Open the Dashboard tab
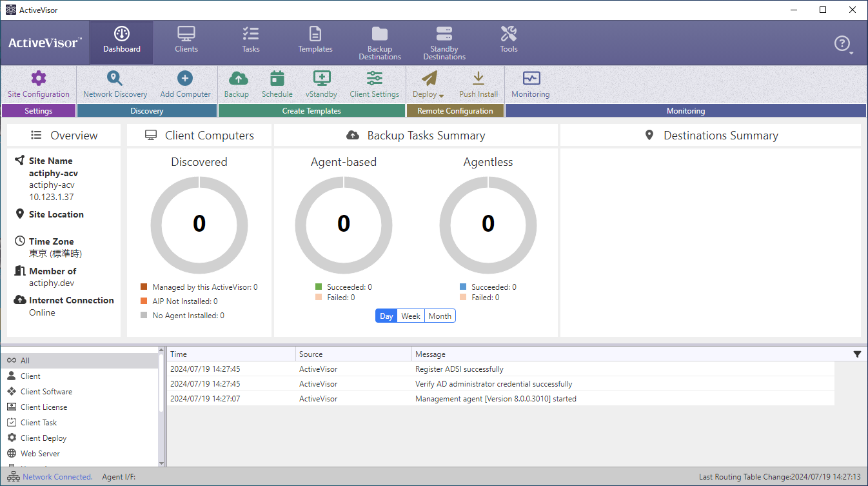Viewport: 868px width, 486px height. [122, 43]
